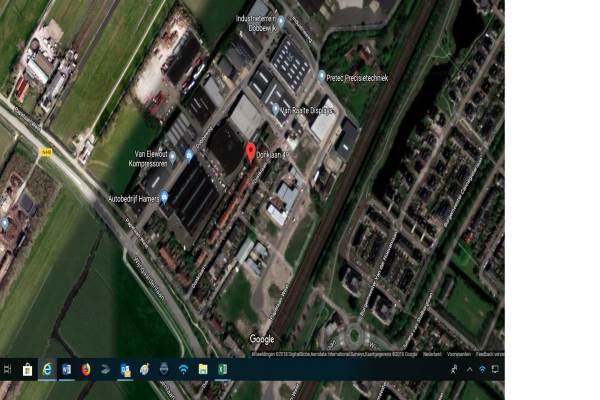Open File Explorer from the taskbar
This screenshot has width=600, height=400.
pyautogui.click(x=203, y=369)
